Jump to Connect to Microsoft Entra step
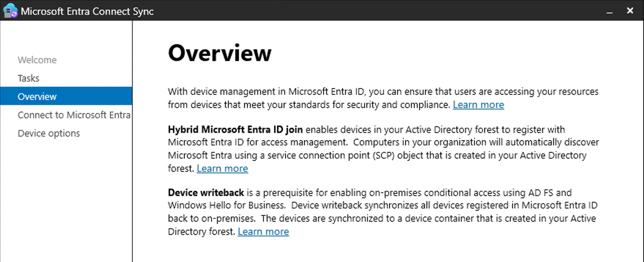 [74, 115]
